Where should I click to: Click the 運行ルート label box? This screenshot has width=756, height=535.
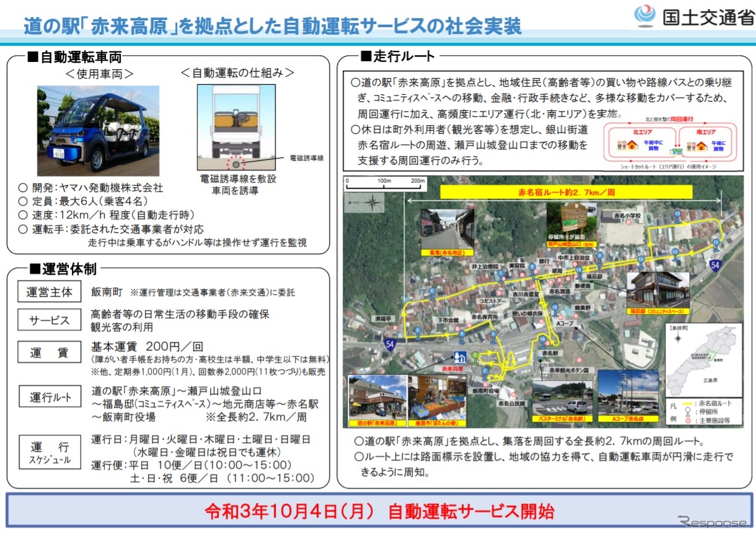point(50,397)
